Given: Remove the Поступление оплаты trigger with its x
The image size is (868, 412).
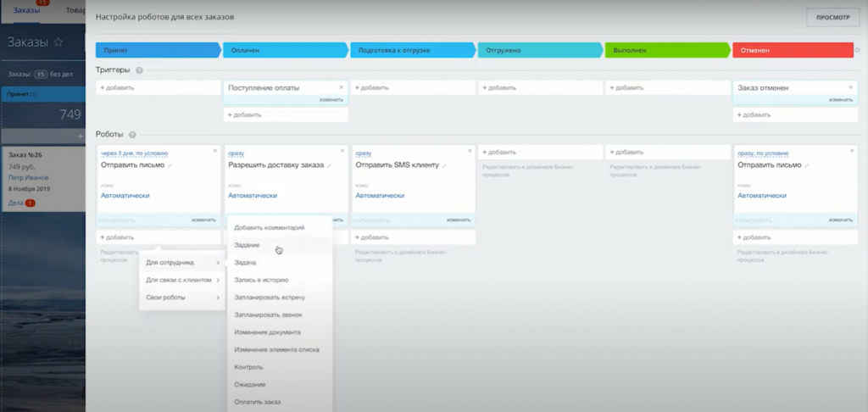Looking at the screenshot, I should click(341, 87).
